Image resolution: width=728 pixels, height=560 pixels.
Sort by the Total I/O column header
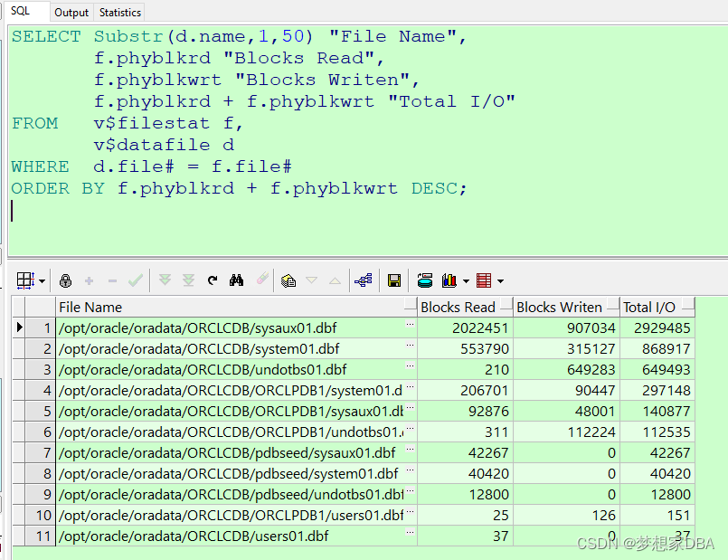(x=657, y=307)
